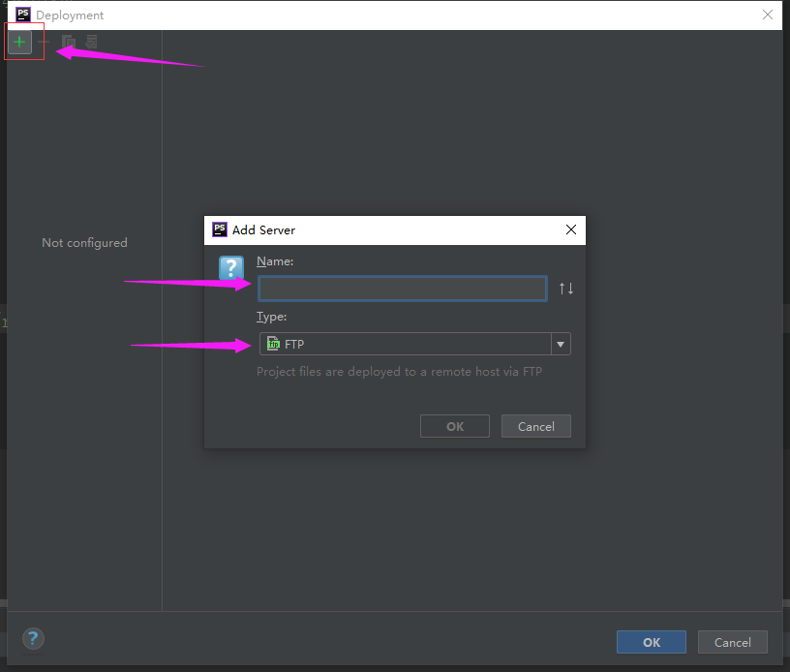Close the Add Server dialog
This screenshot has width=790, height=672.
pos(570,229)
